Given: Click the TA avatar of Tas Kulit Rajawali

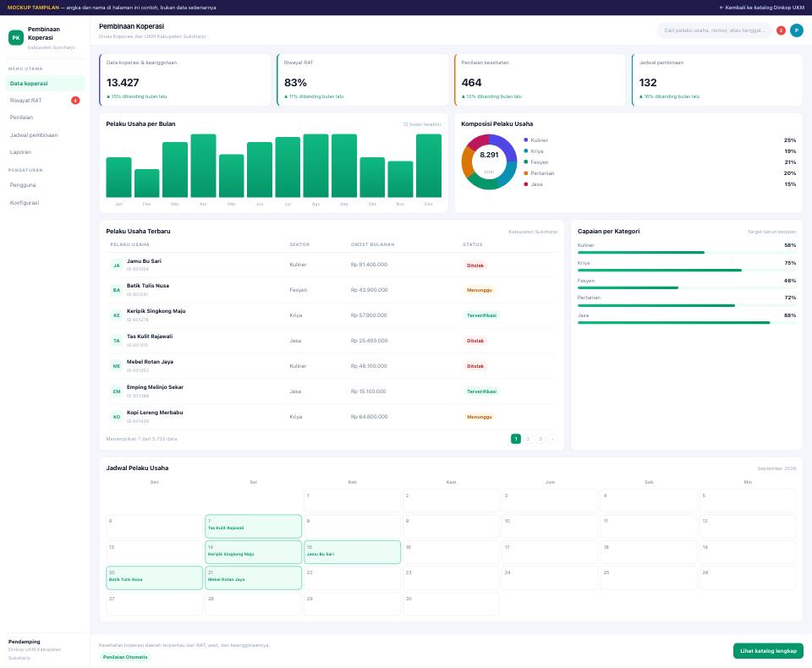Looking at the screenshot, I should pos(117,341).
